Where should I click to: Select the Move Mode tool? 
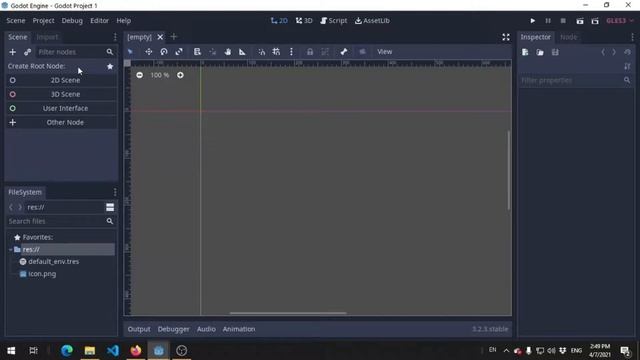pyautogui.click(x=149, y=52)
